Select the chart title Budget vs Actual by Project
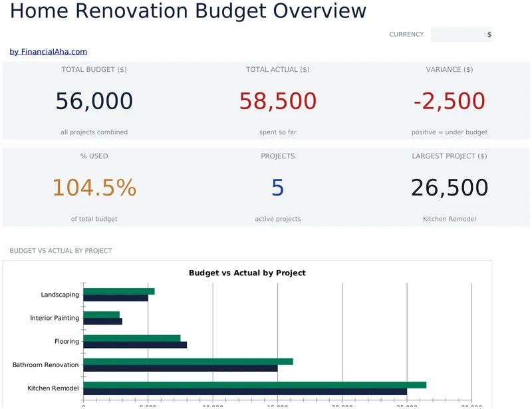This screenshot has height=409, width=532. pyautogui.click(x=247, y=273)
